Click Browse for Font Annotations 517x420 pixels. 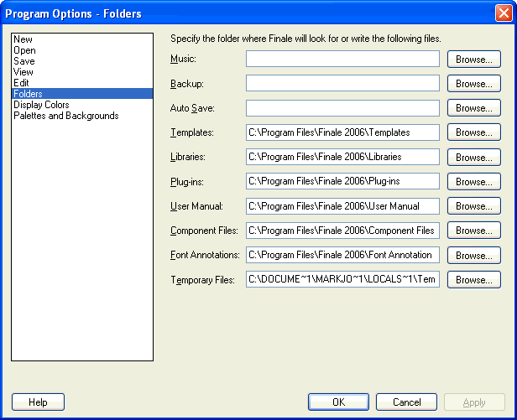click(x=473, y=255)
